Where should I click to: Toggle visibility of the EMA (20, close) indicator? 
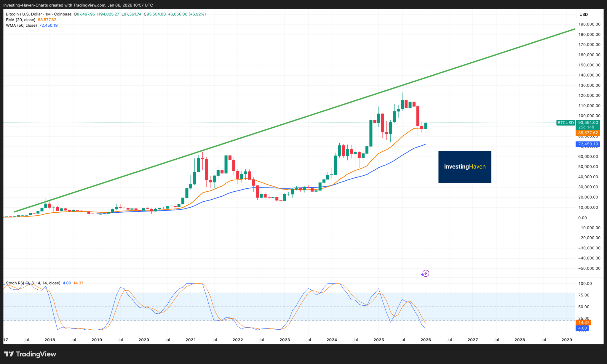click(x=21, y=20)
